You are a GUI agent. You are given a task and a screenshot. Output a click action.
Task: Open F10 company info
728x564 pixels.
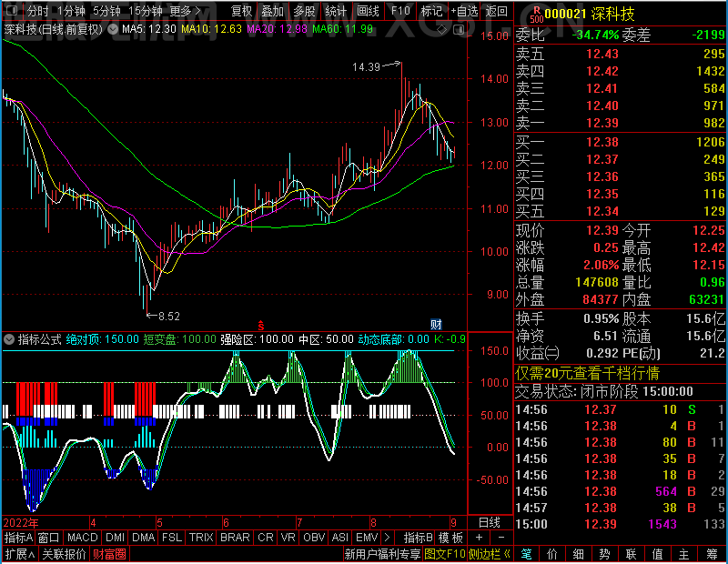tap(400, 11)
